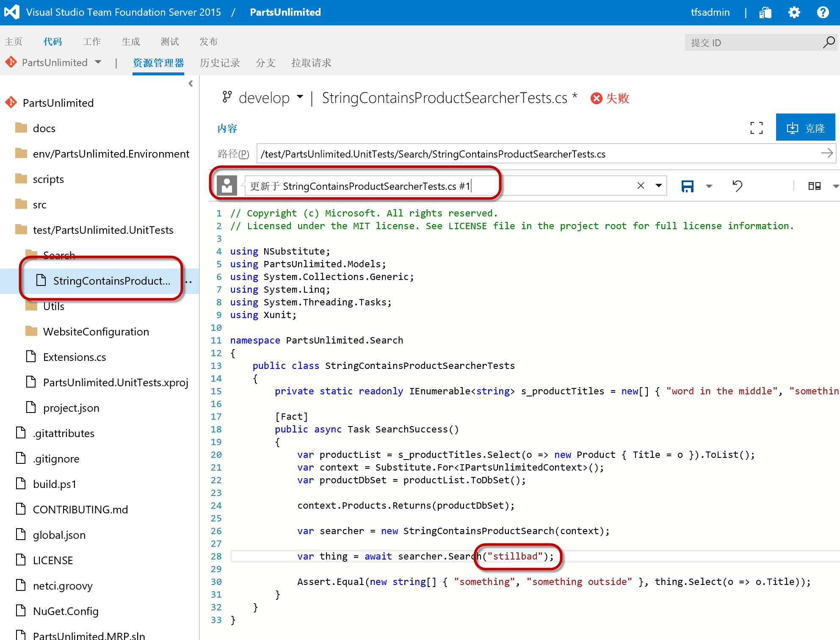The height and width of the screenshot is (640, 840).
Task: Click the search magnifier icon
Action: point(829,42)
